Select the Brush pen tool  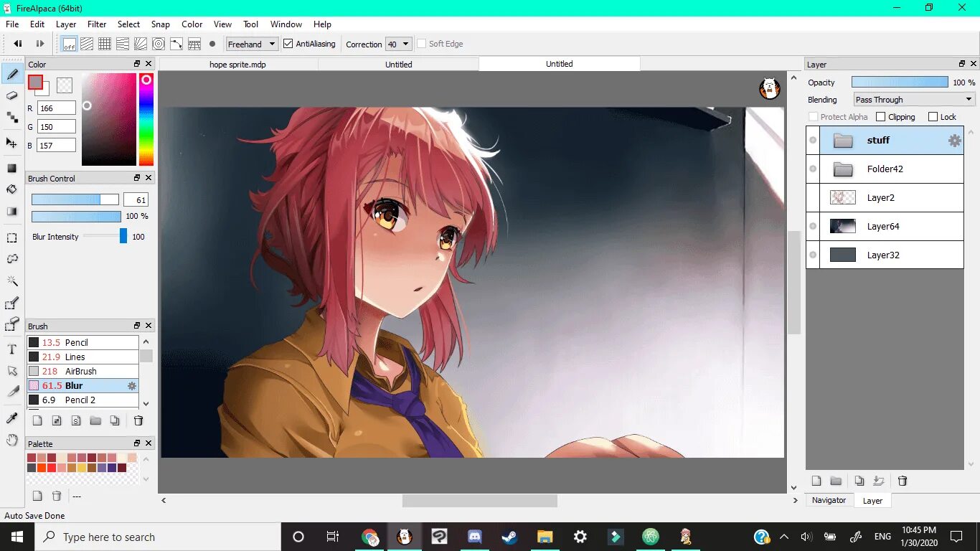pos(12,73)
